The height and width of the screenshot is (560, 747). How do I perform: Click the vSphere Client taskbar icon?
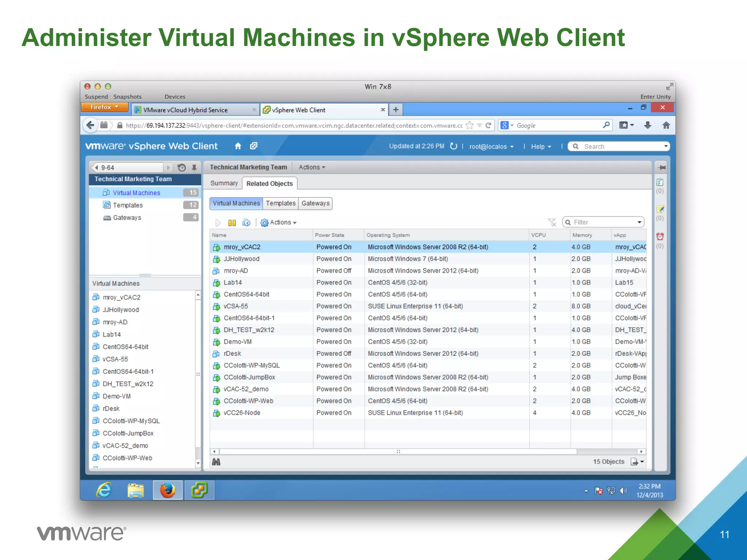(x=200, y=490)
